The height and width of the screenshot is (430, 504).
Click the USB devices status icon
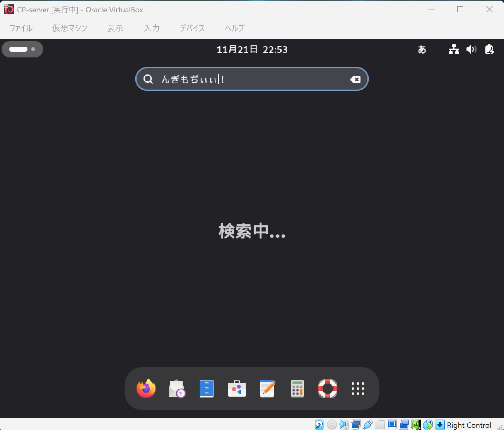tap(368, 425)
